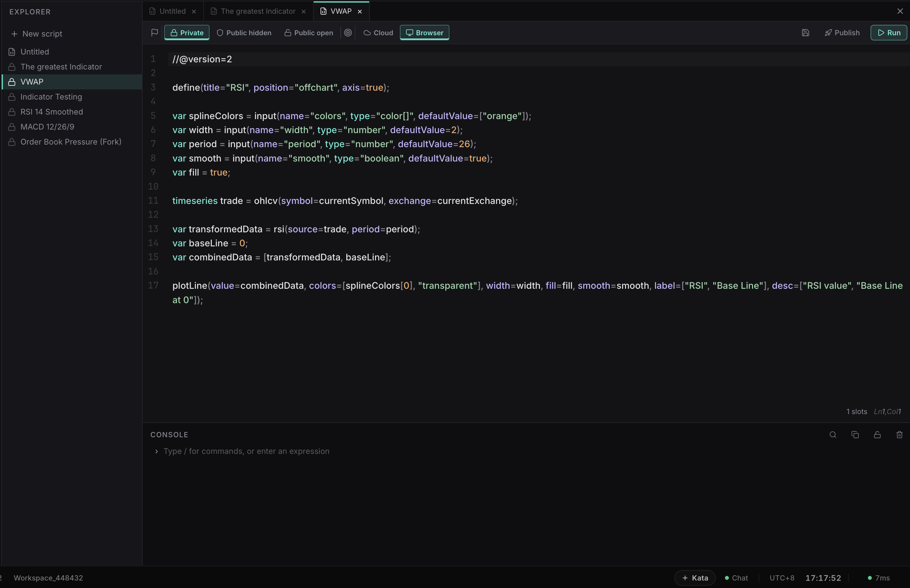The width and height of the screenshot is (910, 588).
Task: Click the console prompt chevron
Action: 156,452
